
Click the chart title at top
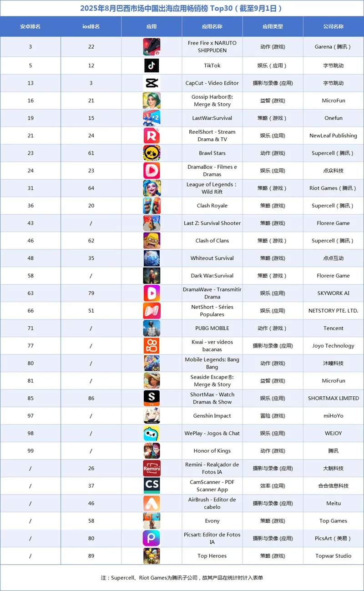[182, 8]
